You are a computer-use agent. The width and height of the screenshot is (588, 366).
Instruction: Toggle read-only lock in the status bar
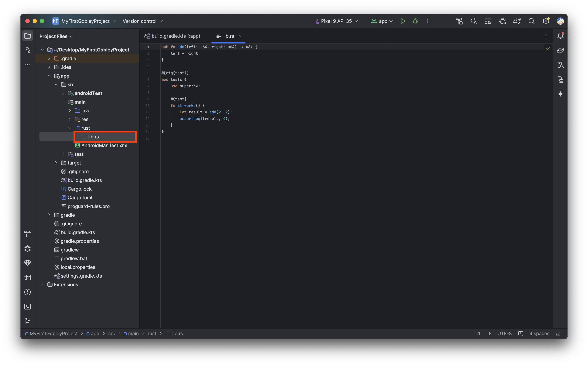tap(558, 334)
